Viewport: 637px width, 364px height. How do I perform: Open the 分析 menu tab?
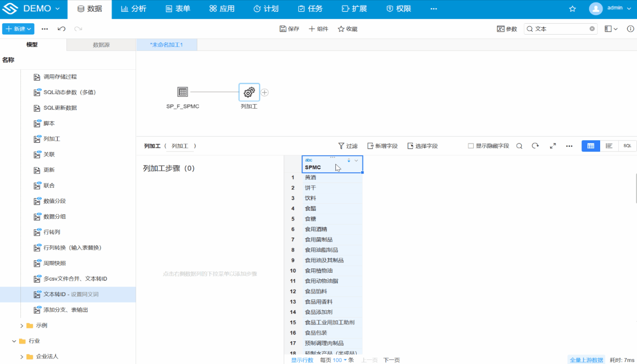tap(134, 9)
